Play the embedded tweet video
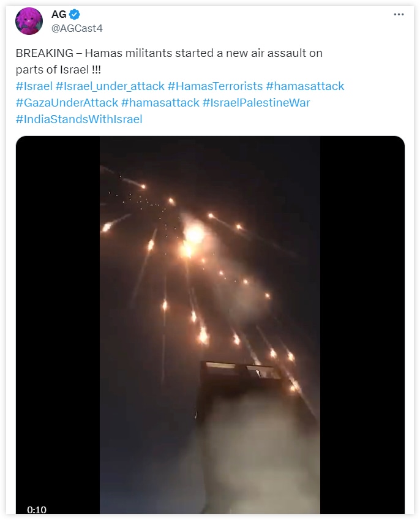 pyautogui.click(x=210, y=325)
